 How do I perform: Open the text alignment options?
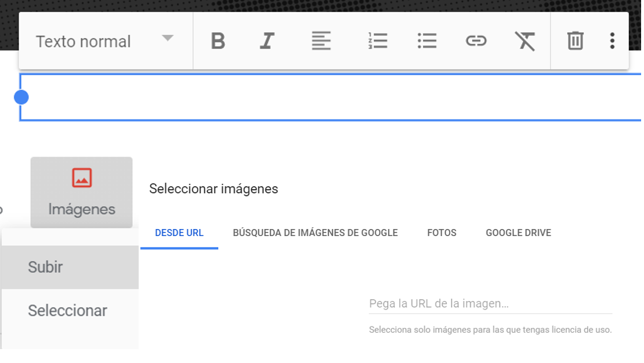321,41
